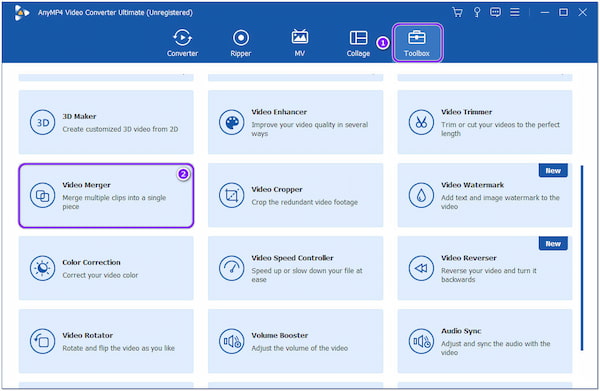The height and width of the screenshot is (391, 600).
Task: Maximize the application window
Action: pos(563,12)
